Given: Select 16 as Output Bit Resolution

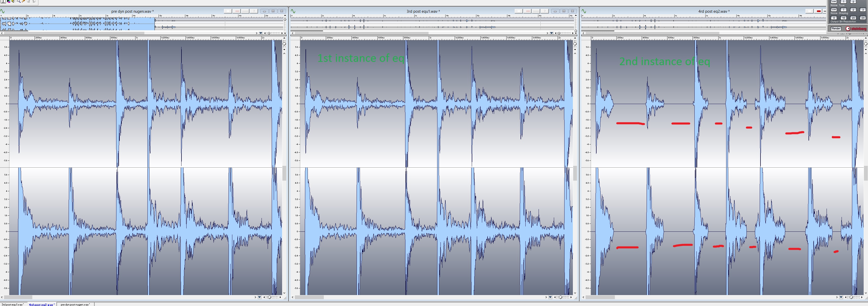Looking at the screenshot, I should point(844,18).
